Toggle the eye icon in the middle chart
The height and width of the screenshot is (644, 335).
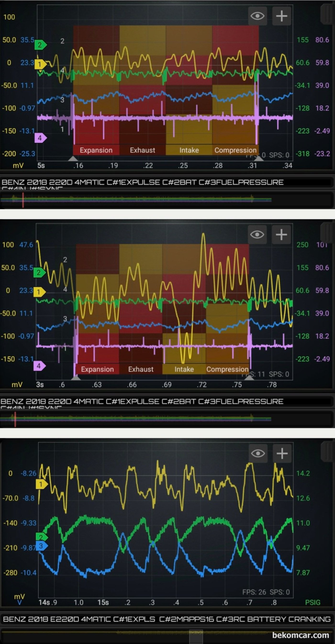tap(257, 235)
